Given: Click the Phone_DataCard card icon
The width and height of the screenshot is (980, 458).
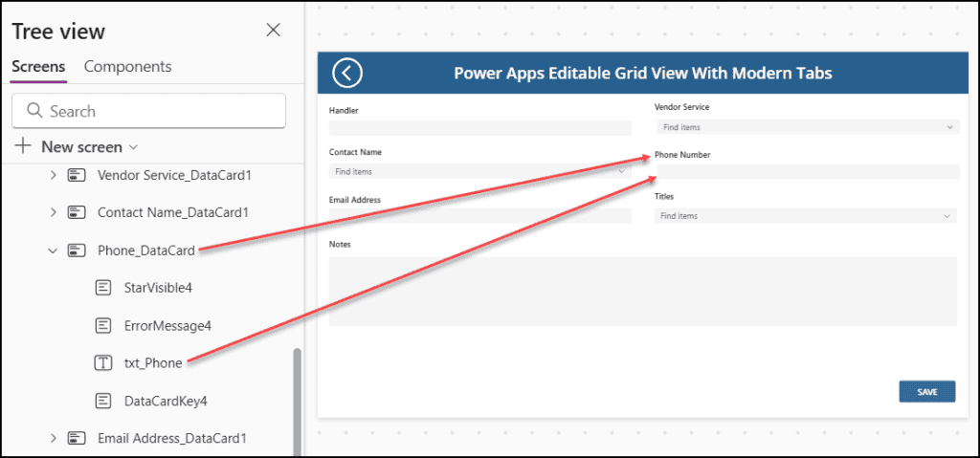Looking at the screenshot, I should click(77, 251).
